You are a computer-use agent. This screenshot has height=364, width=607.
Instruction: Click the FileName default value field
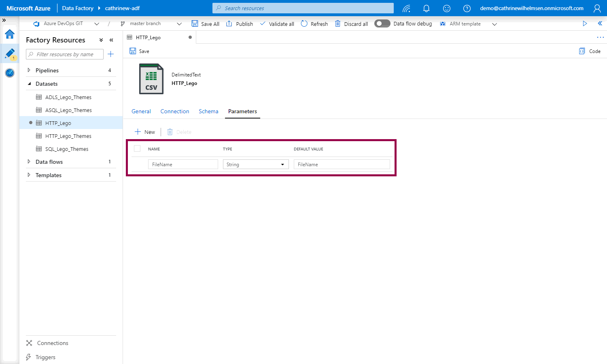point(342,165)
